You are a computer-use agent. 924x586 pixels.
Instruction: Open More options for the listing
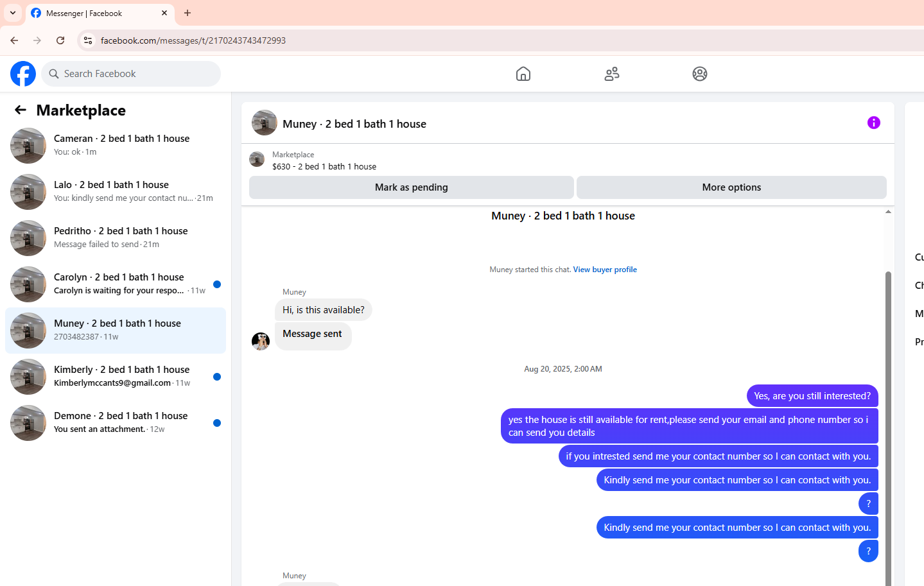[731, 187]
